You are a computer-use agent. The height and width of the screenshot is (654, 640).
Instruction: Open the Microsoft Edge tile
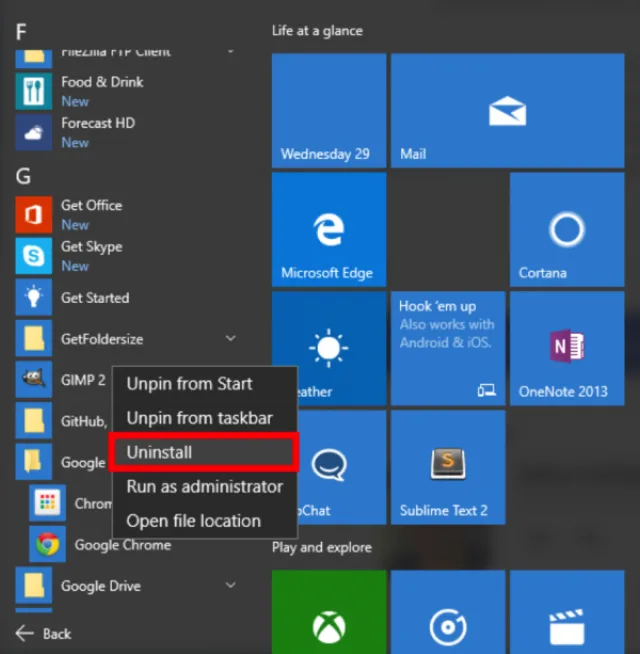point(329,230)
